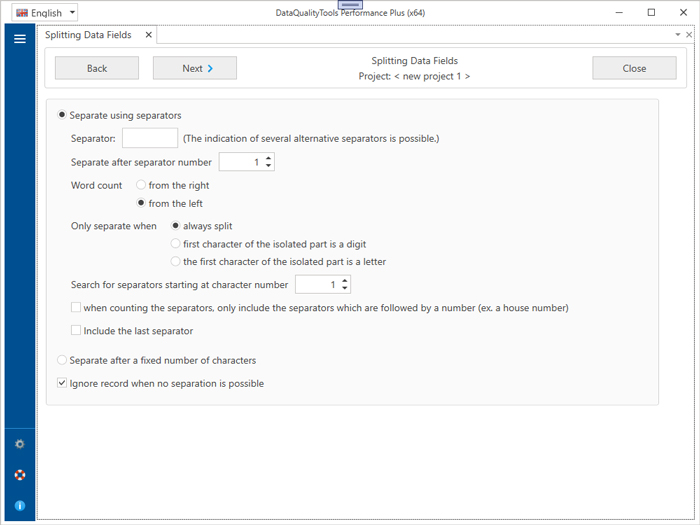Viewport: 700px width, 525px height.
Task: Open the hamburger menu in the sidebar
Action: coord(20,39)
